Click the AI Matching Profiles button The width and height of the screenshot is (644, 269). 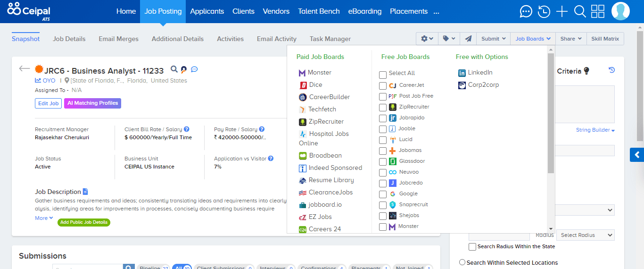point(92,103)
